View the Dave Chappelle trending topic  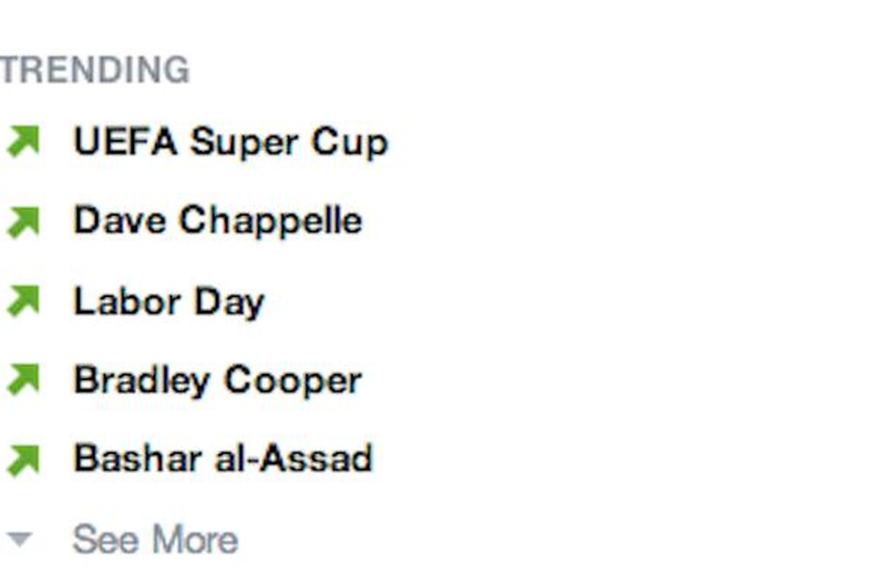pos(218,221)
